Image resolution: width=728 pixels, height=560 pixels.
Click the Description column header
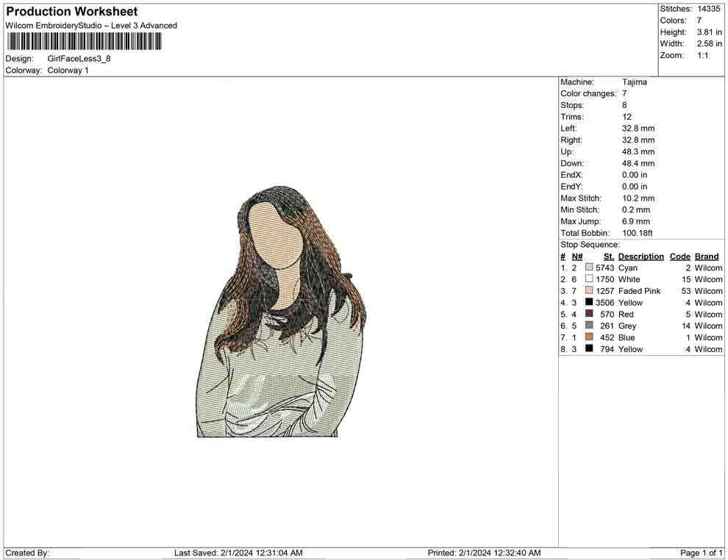tap(640, 256)
